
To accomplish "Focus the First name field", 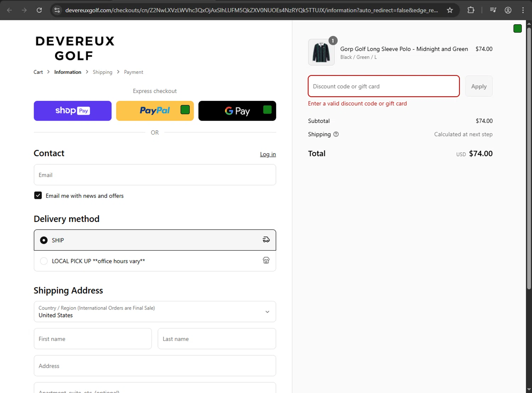I will pyautogui.click(x=93, y=339).
